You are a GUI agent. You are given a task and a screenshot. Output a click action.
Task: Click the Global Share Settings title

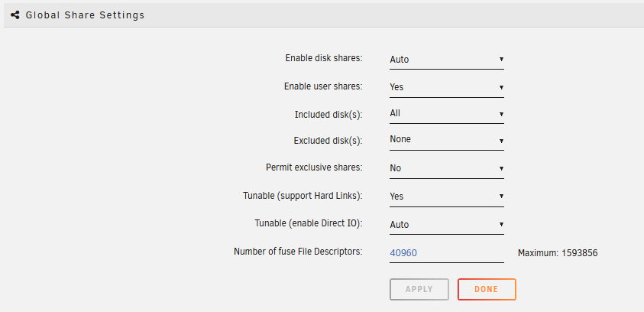click(85, 15)
